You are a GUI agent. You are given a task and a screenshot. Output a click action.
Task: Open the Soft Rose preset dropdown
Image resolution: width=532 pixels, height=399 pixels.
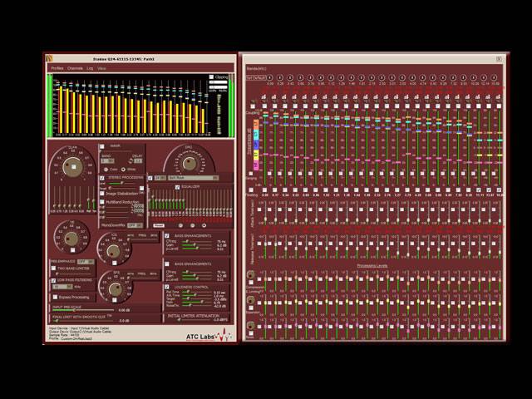coord(193,178)
